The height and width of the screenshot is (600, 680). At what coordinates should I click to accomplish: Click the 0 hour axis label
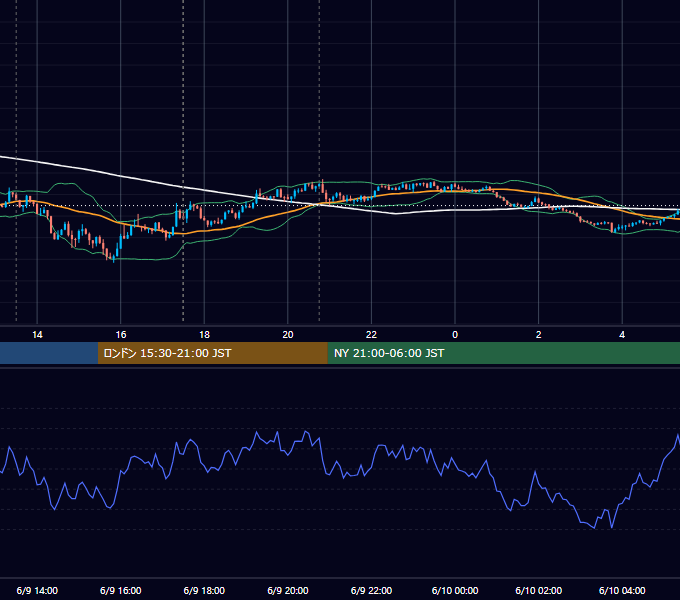coord(455,335)
